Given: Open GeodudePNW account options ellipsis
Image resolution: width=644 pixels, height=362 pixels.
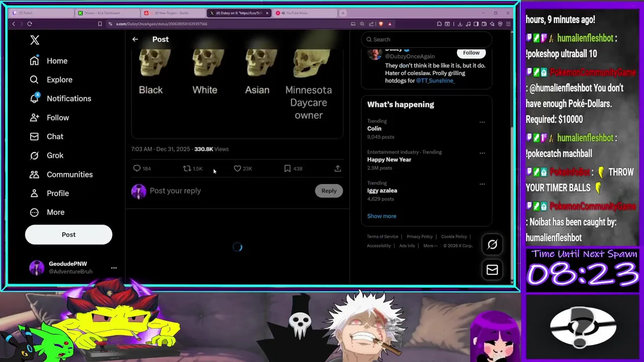Looking at the screenshot, I should click(114, 267).
